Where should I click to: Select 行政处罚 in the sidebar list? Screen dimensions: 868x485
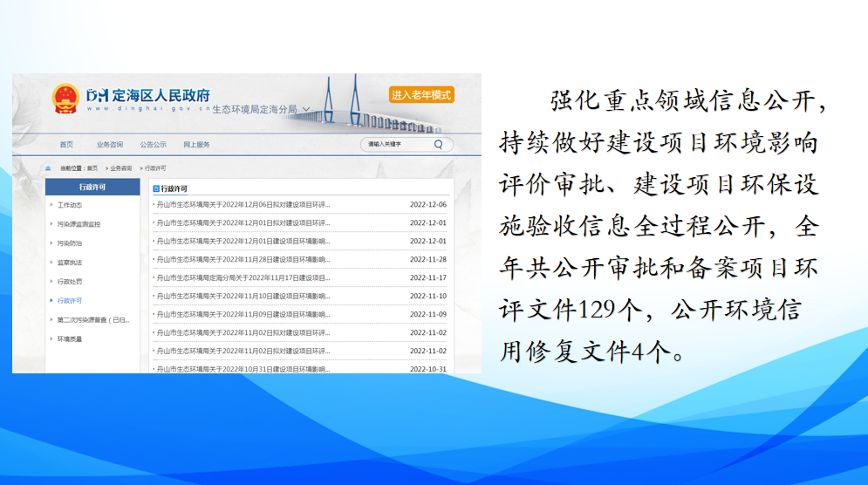(x=70, y=282)
